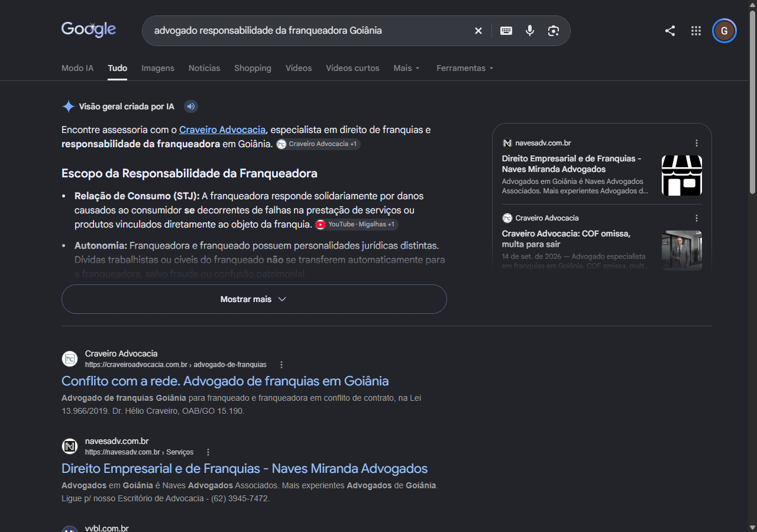The image size is (757, 532).
Task: Listen to AI overview with the speaker icon
Action: click(x=190, y=106)
